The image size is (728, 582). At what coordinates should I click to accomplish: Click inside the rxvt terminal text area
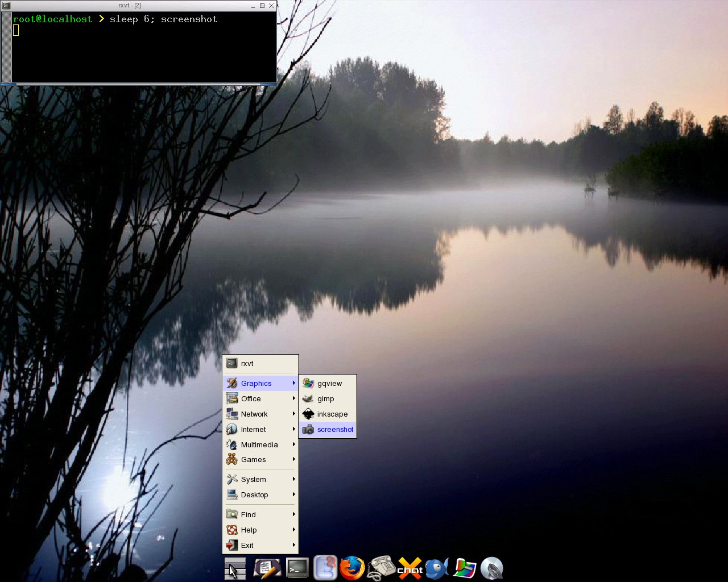tap(143, 47)
